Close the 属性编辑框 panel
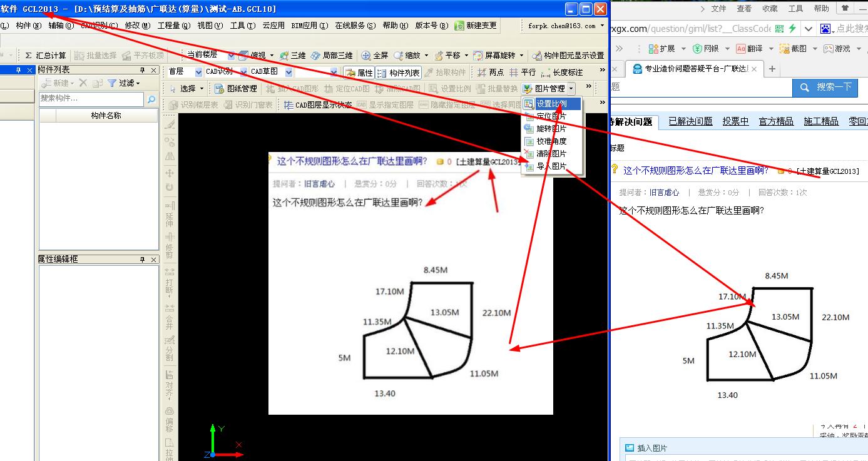The width and height of the screenshot is (868, 461). coord(153,259)
